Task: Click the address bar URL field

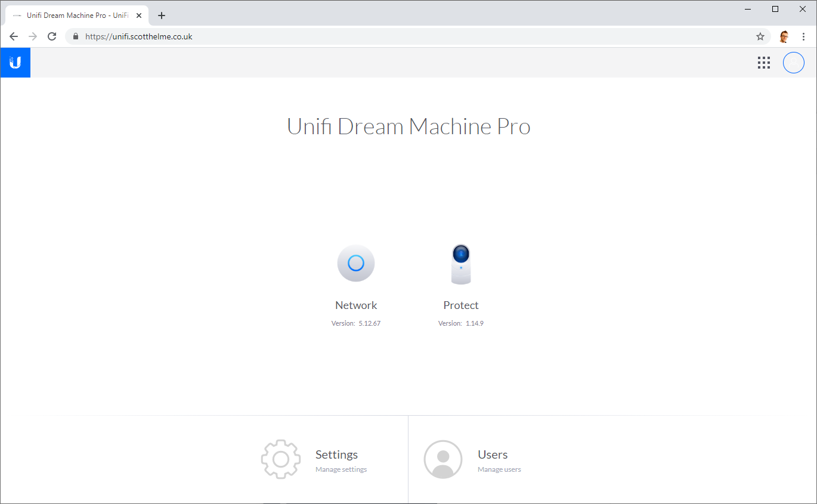Action: click(417, 36)
